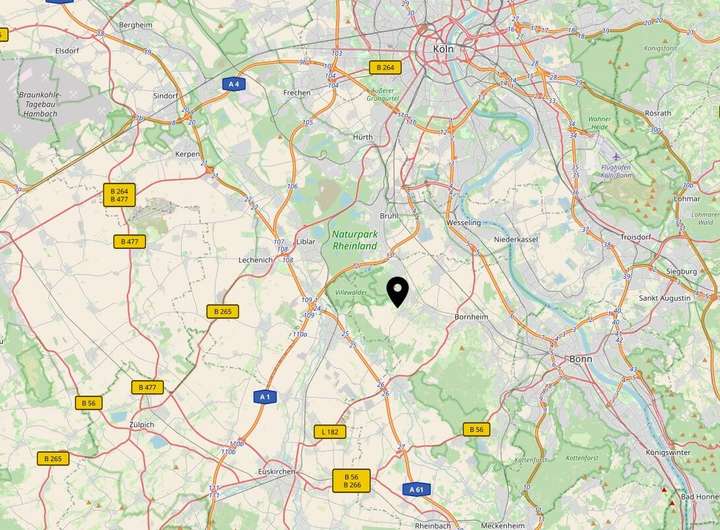Click the black location pin marker
The image size is (720, 530).
[x=398, y=293]
